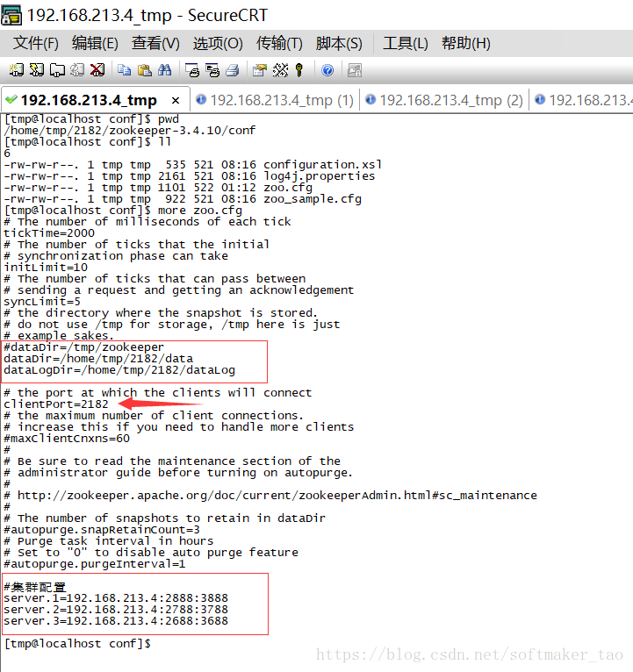
Task: Open the 编辑(E) menu
Action: 95,43
